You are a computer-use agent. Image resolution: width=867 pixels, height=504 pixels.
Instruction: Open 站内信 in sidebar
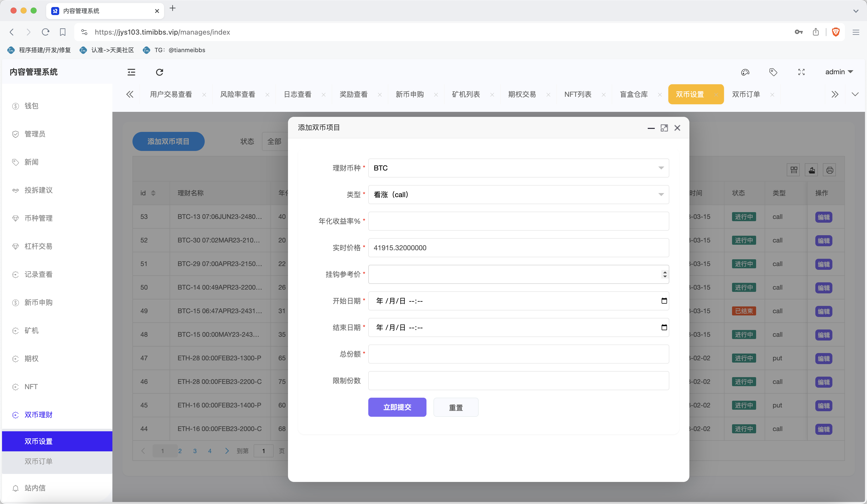point(57,488)
